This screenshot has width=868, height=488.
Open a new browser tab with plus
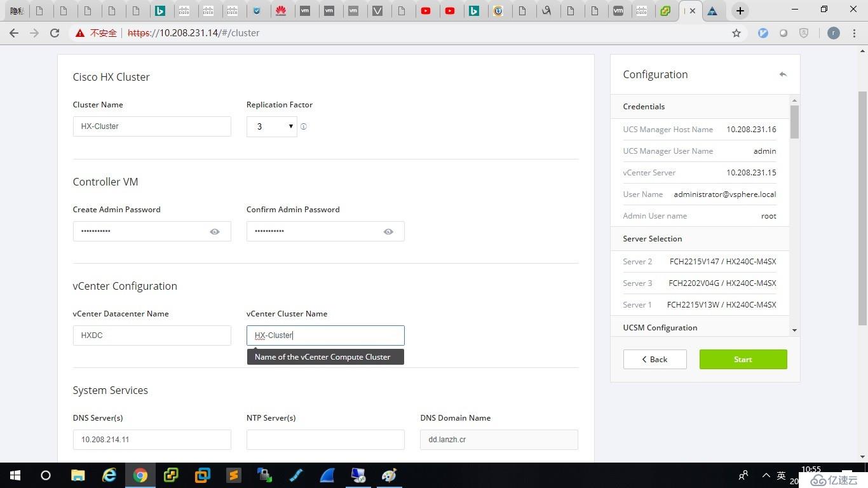point(740,11)
